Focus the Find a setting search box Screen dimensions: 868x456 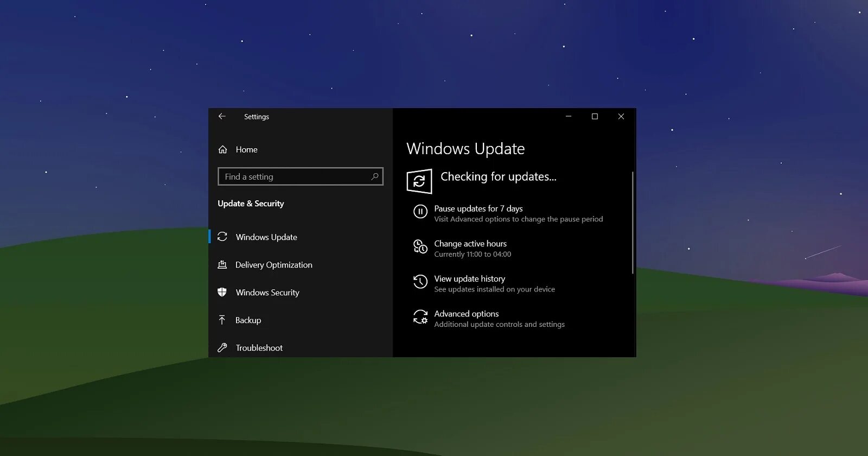(x=301, y=176)
